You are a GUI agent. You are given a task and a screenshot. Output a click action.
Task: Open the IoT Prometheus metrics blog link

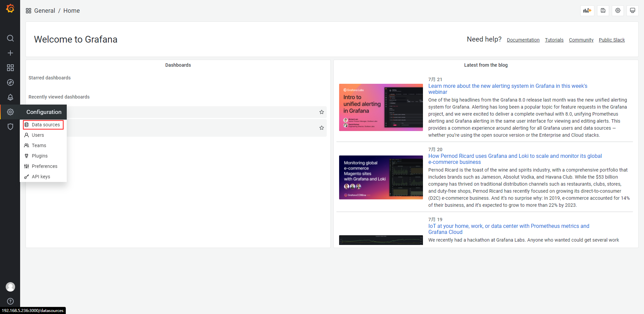[x=509, y=229]
